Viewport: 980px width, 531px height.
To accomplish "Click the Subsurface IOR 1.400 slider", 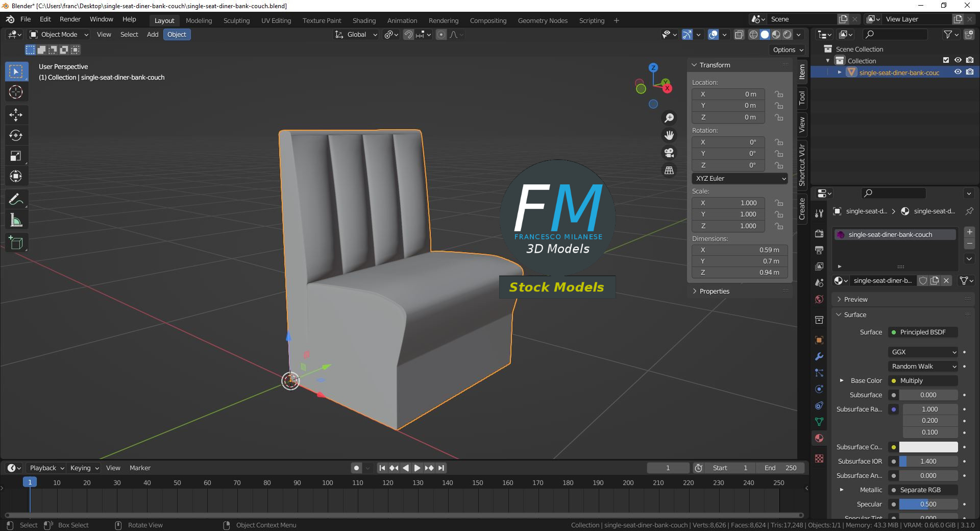I will [x=928, y=462].
